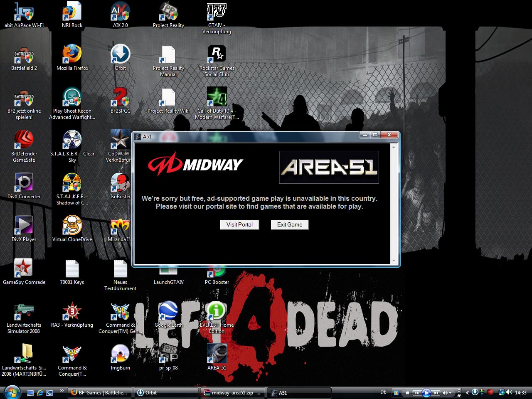
Task: Switch to the A51 taskbar button
Action: point(299,393)
